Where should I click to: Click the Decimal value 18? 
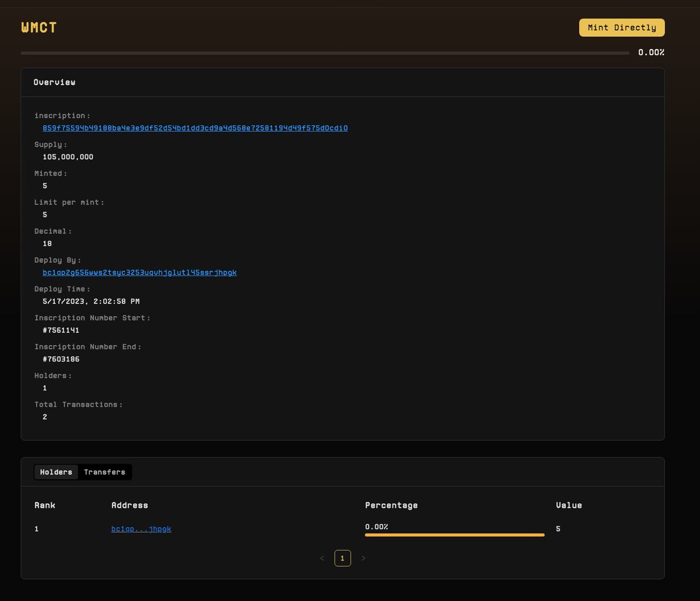pos(47,244)
